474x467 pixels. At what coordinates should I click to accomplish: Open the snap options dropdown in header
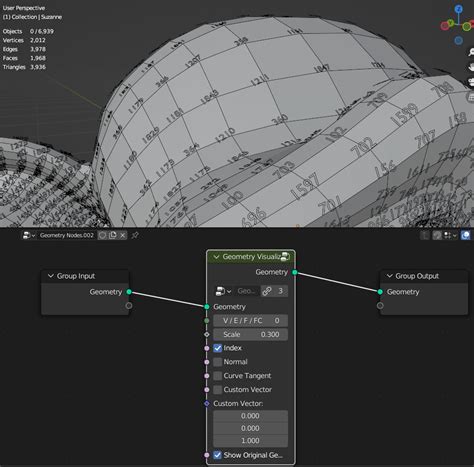[x=450, y=235]
